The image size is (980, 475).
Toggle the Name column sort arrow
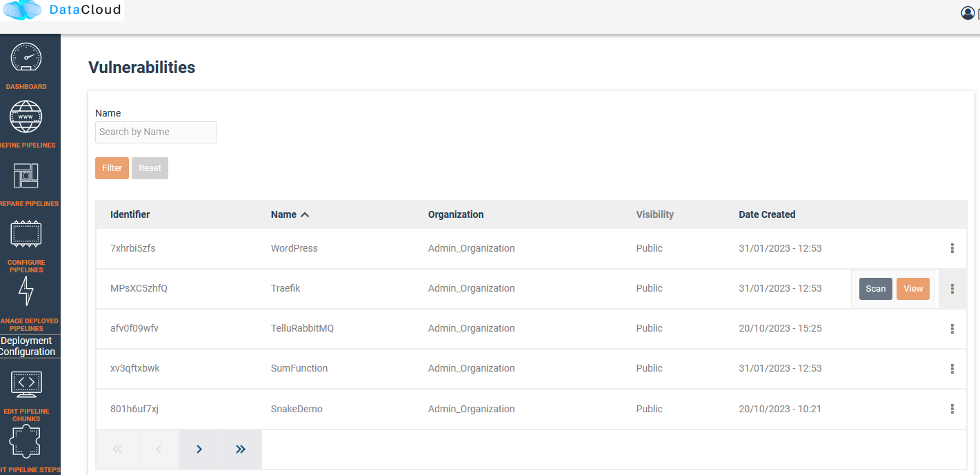(x=305, y=214)
